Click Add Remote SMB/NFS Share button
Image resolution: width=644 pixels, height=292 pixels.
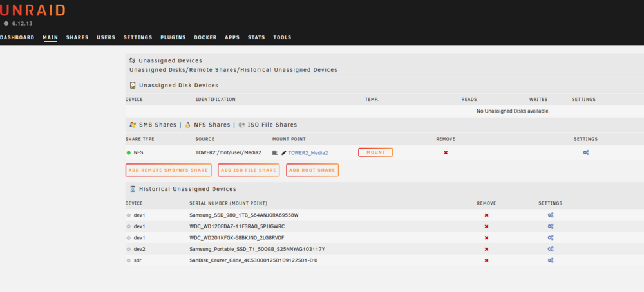click(168, 170)
